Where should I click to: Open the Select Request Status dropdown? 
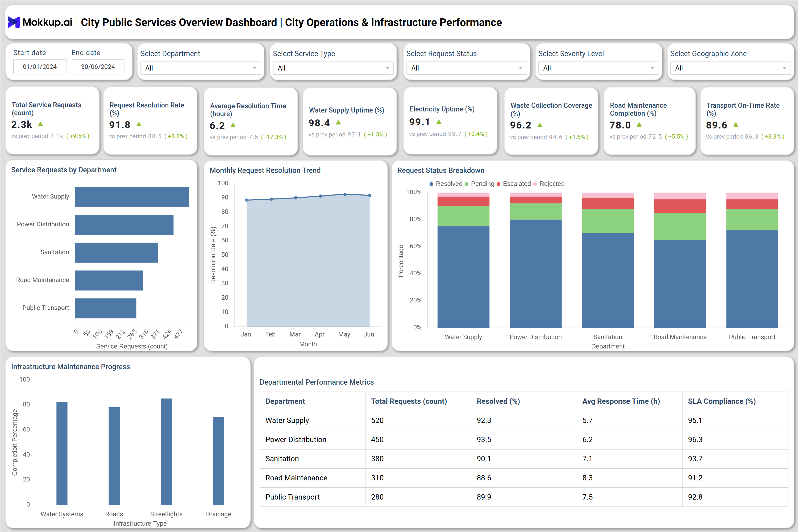pos(467,68)
